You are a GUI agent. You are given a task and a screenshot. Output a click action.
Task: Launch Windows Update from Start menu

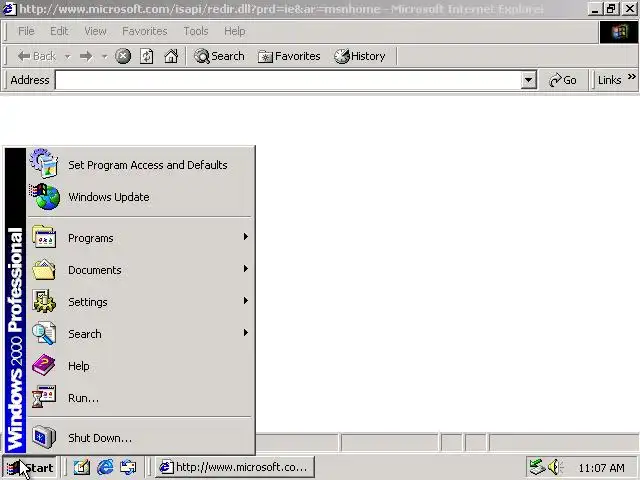click(x=140, y=197)
